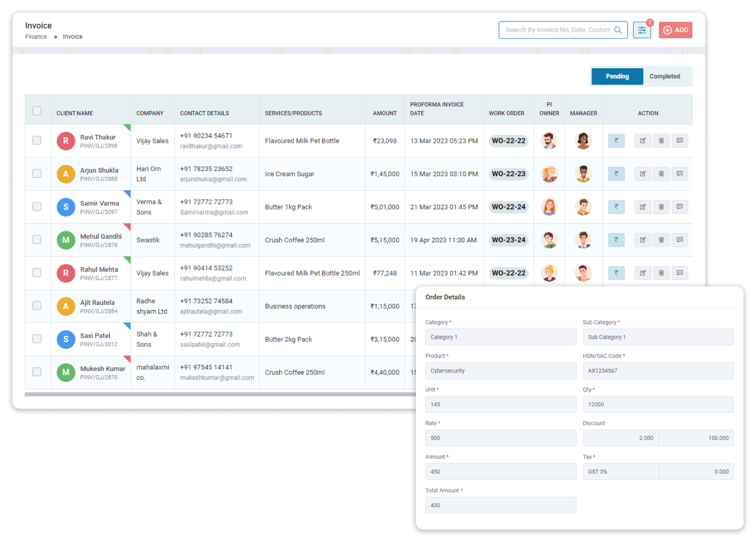Click the filter icon with the notification badge
The width and height of the screenshot is (756, 542).
641,29
